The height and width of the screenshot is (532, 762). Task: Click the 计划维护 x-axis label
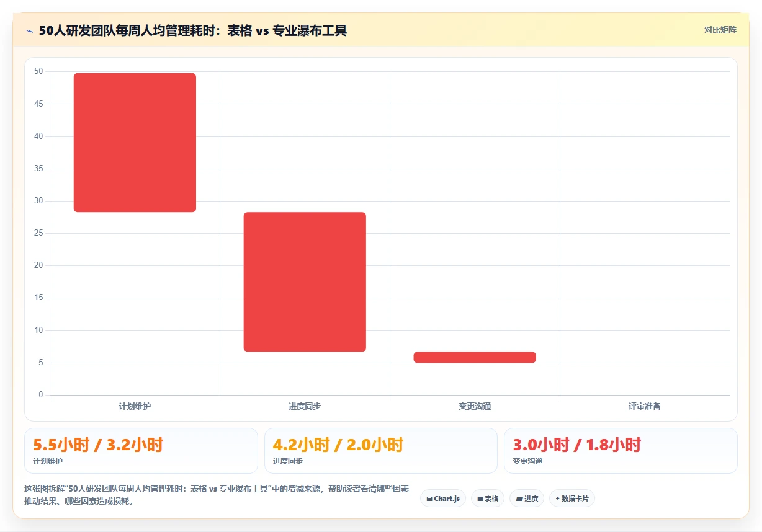point(135,406)
